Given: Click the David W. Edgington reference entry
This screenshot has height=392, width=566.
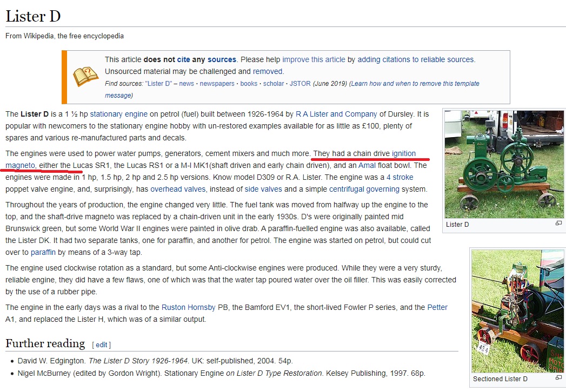Looking at the screenshot, I should point(155,361).
